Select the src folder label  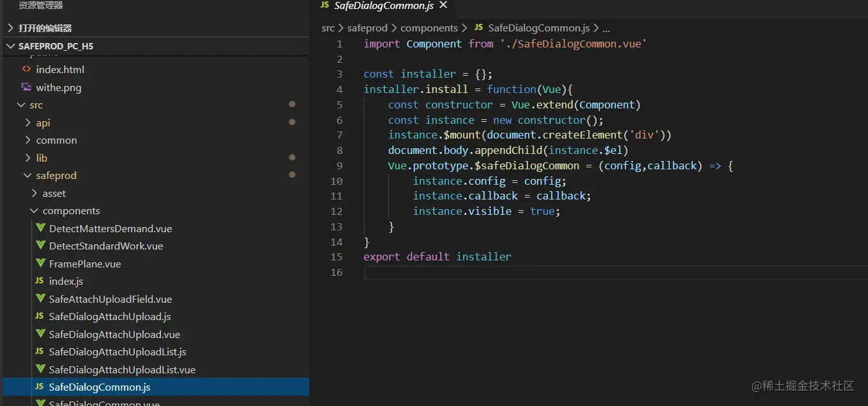(x=36, y=105)
